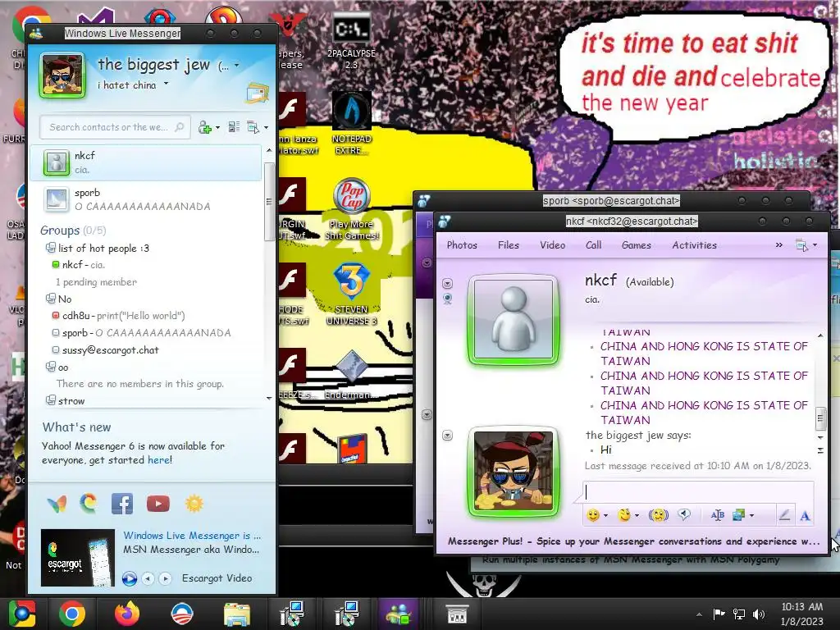This screenshot has height=630, width=840.
Task: Open the personal message dropdown arrow
Action: 166,84
